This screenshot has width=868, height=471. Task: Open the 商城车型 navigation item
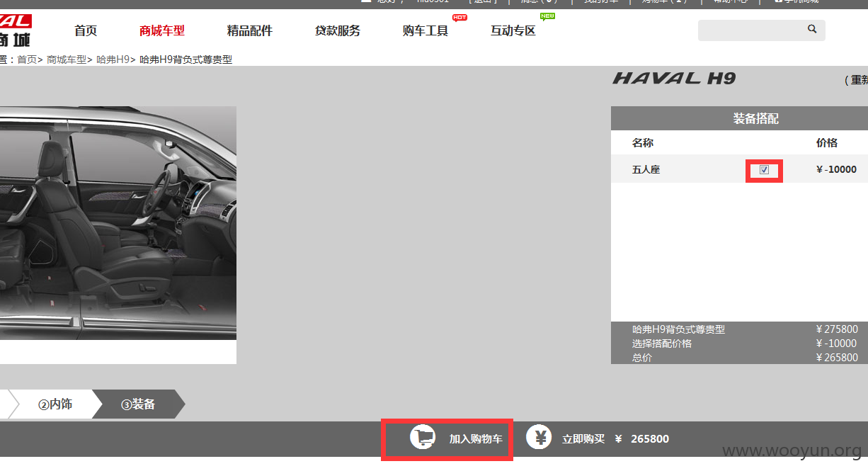[162, 30]
